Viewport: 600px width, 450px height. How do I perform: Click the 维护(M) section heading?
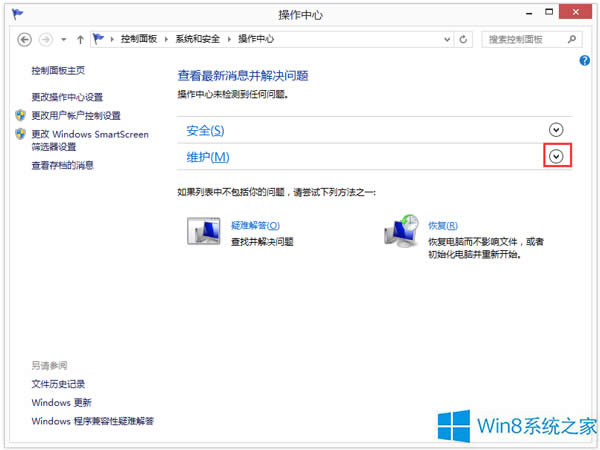point(208,157)
